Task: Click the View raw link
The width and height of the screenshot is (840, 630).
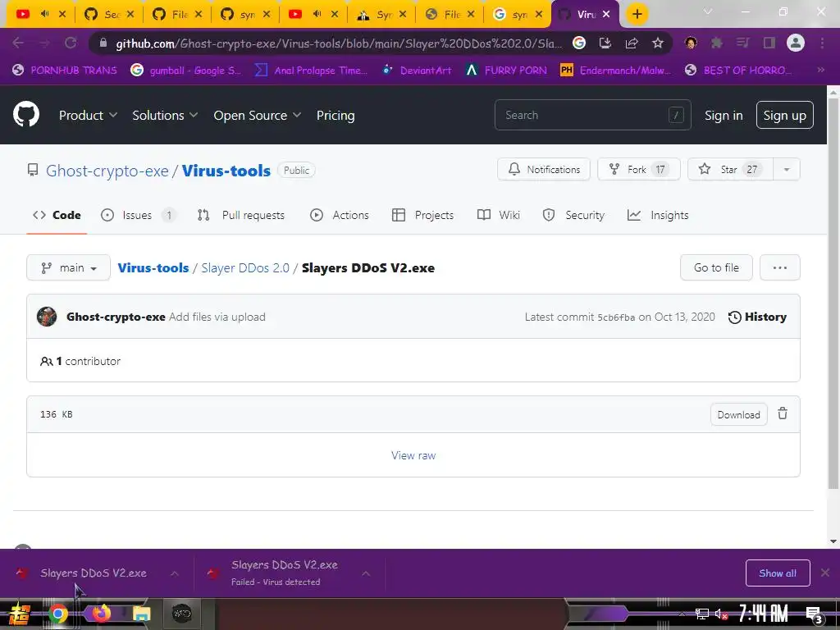Action: point(413,455)
